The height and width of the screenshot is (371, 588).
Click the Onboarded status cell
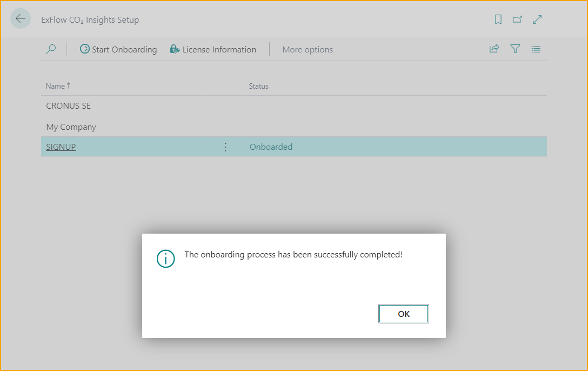tap(271, 147)
